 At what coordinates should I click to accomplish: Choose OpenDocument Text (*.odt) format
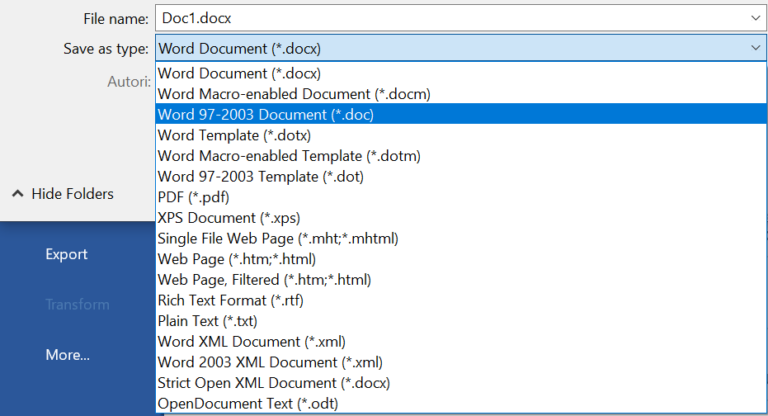[x=460, y=403]
